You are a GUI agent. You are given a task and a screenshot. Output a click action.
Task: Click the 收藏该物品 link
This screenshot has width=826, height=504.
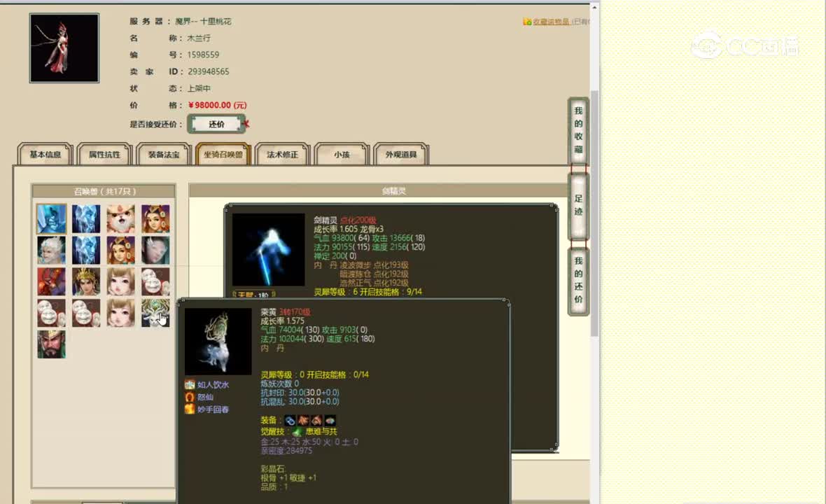[x=551, y=22]
